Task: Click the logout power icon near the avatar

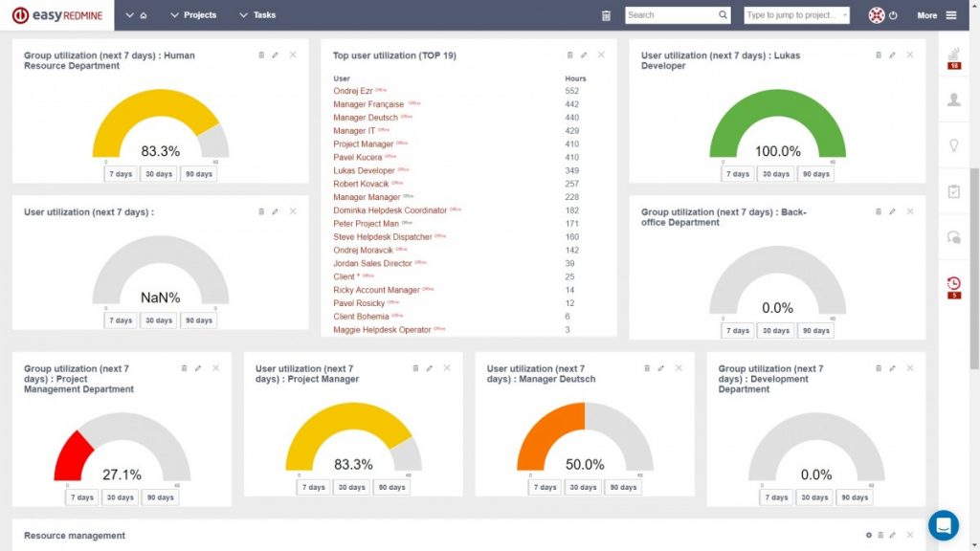Action: coord(891,14)
